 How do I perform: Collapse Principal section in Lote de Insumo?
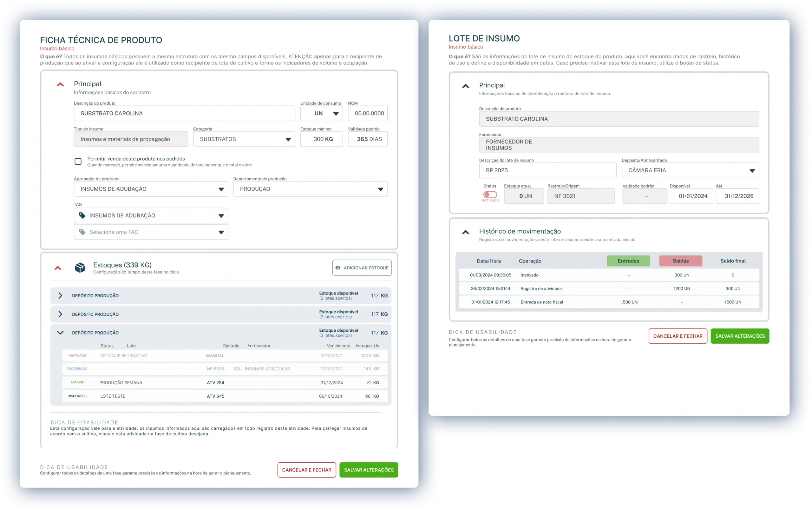pos(466,86)
